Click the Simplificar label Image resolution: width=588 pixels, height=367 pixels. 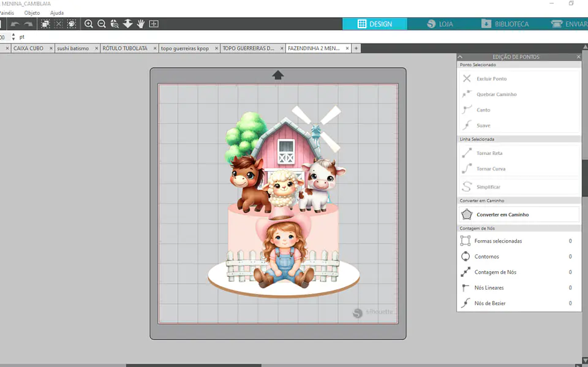tap(488, 186)
